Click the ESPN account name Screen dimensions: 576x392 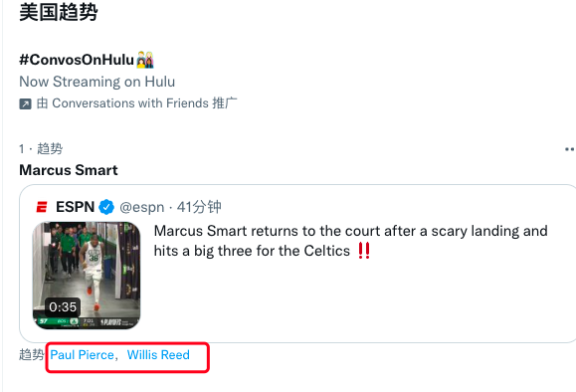click(75, 207)
